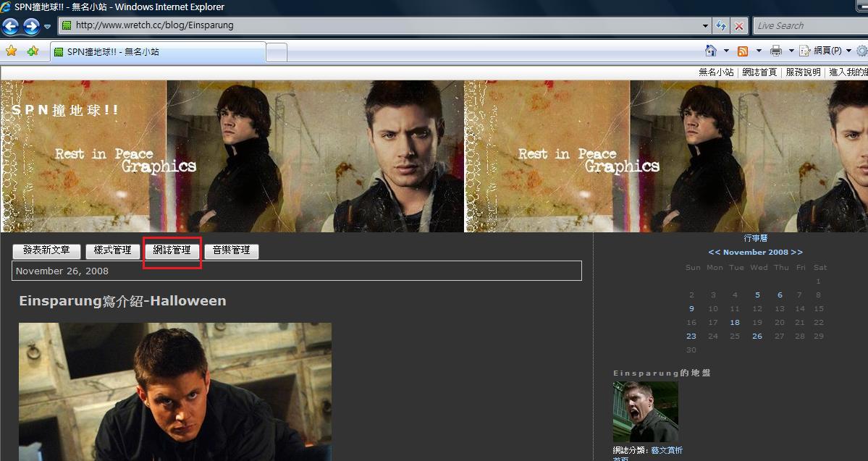Screen dimensions: 868x461
Task: Click the photo inside the Halloween post
Action: click(175, 392)
